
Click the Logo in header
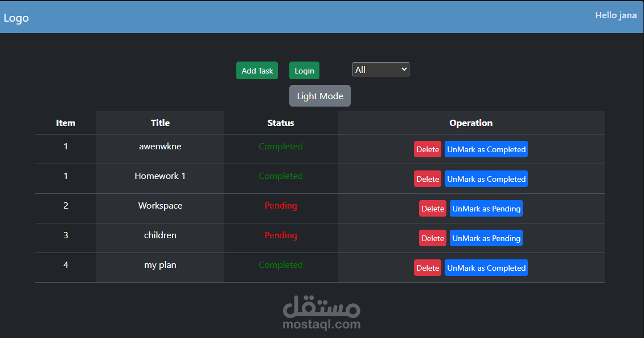pos(16,18)
